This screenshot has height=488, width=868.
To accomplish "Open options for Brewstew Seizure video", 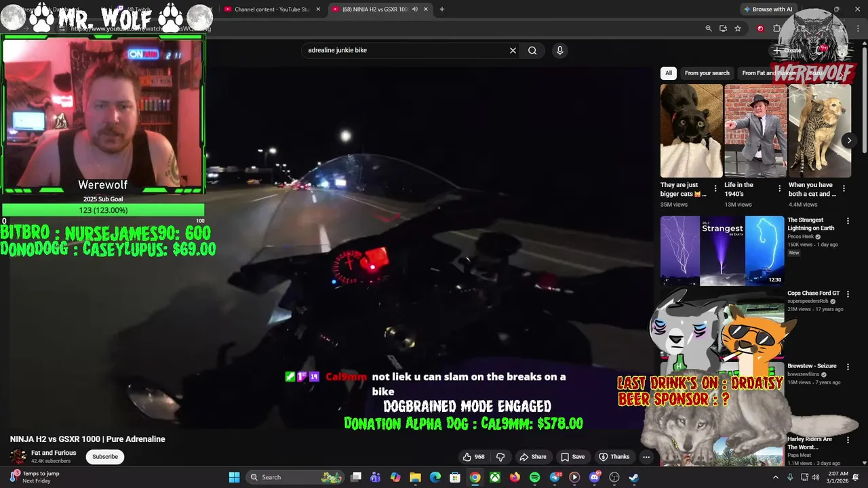I will tap(847, 367).
